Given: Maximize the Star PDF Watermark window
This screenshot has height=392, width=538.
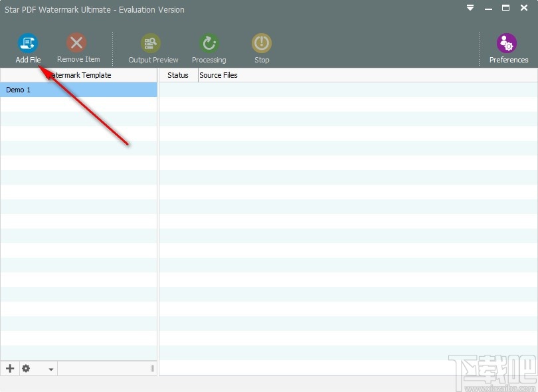Looking at the screenshot, I should click(x=505, y=8).
